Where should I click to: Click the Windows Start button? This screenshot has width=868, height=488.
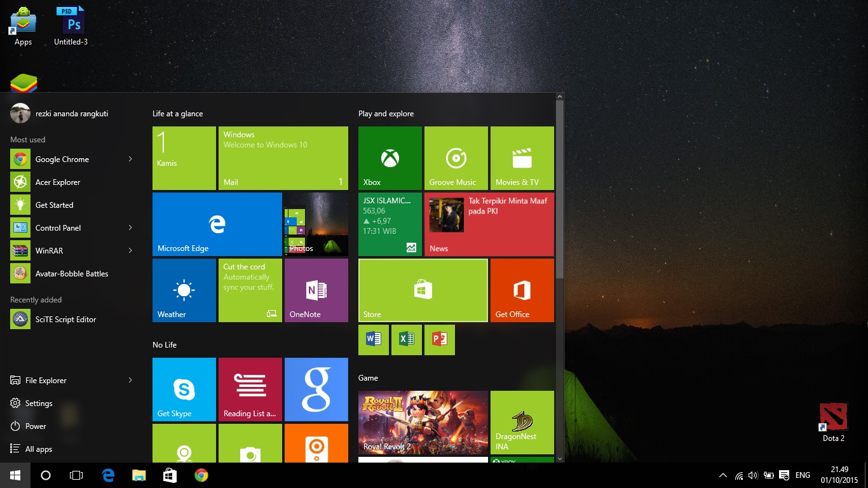click(15, 475)
